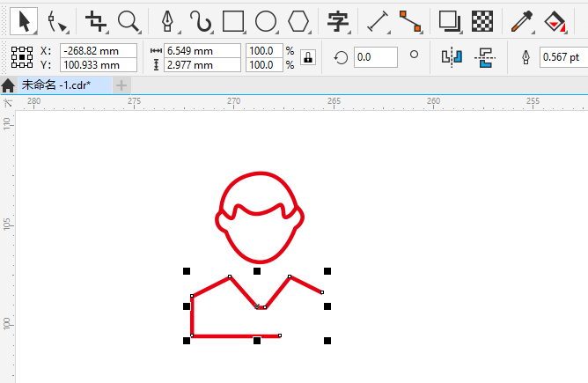The image size is (588, 383).
Task: Select the Shape edit tool
Action: pos(56,21)
